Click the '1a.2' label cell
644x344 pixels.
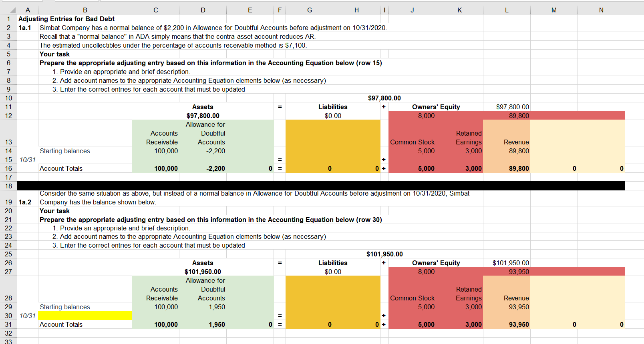[x=25, y=202]
